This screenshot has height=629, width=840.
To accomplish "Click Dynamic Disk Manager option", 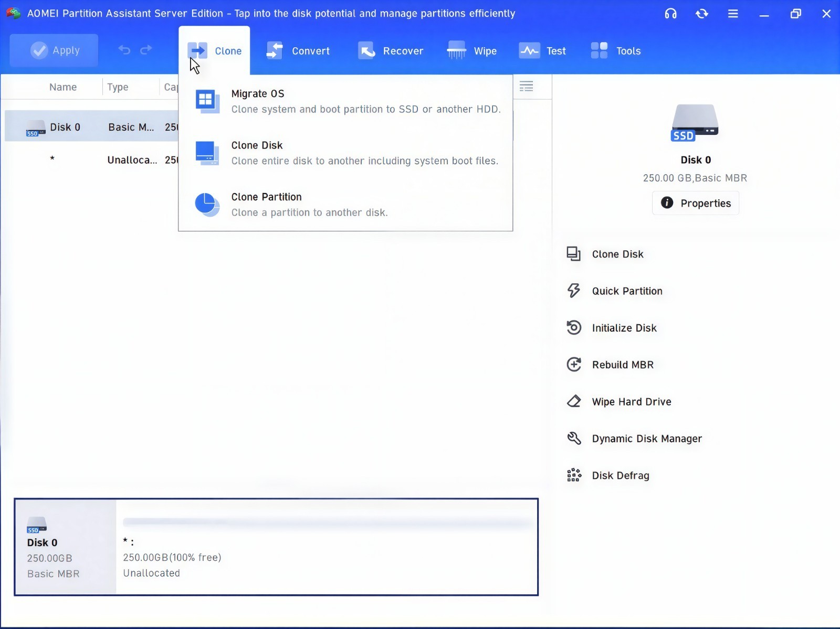I will [x=647, y=439].
